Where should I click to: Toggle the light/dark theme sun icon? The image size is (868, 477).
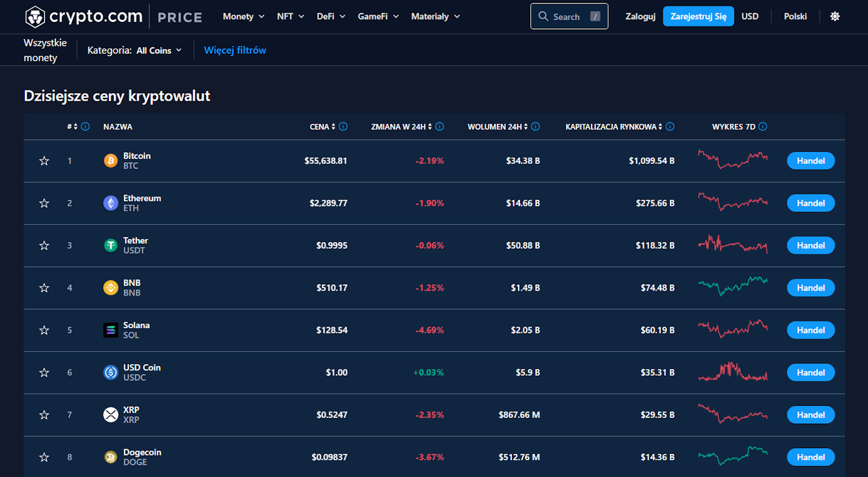(x=834, y=16)
